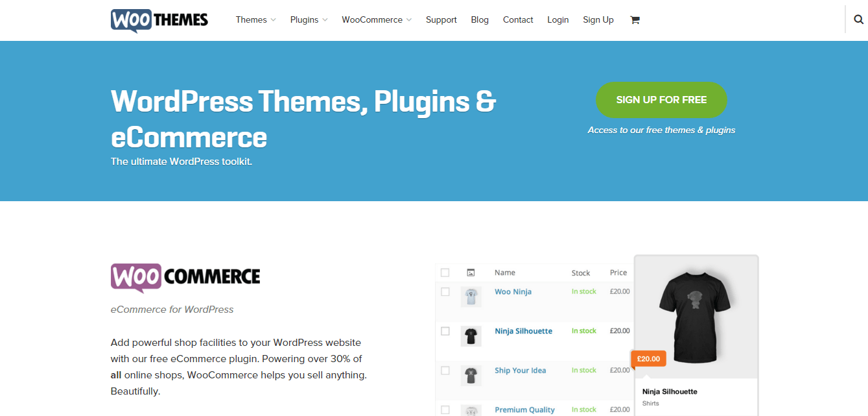Open the Woo Ninja product link
Image resolution: width=868 pixels, height=416 pixels.
pyautogui.click(x=513, y=292)
